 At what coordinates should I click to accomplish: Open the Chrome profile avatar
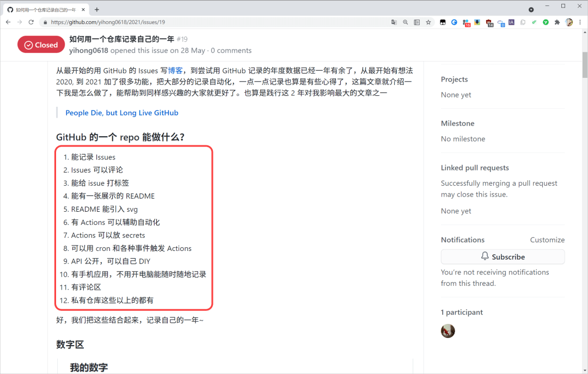point(569,22)
